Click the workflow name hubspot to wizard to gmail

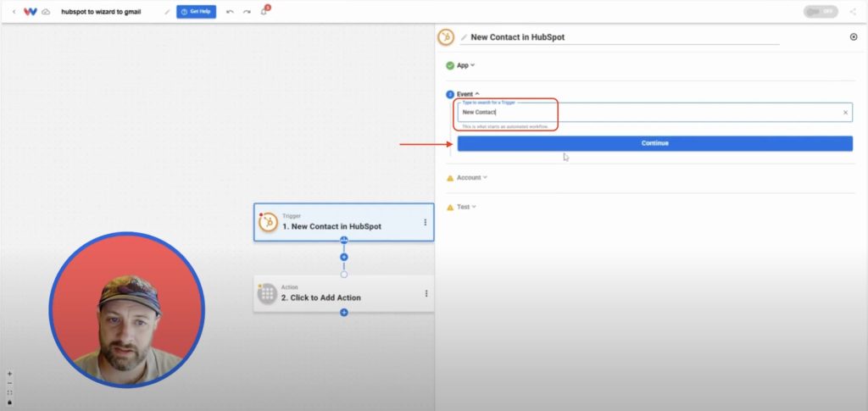[101, 12]
